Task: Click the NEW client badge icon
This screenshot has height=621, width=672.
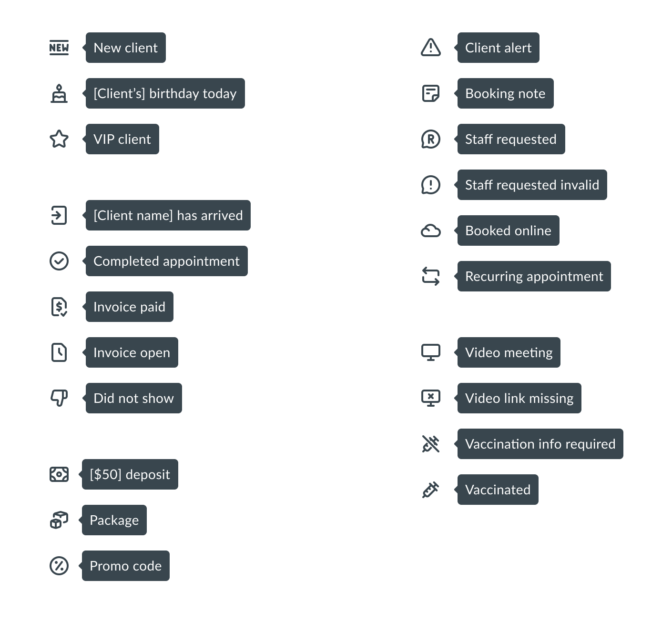Action: point(59,48)
